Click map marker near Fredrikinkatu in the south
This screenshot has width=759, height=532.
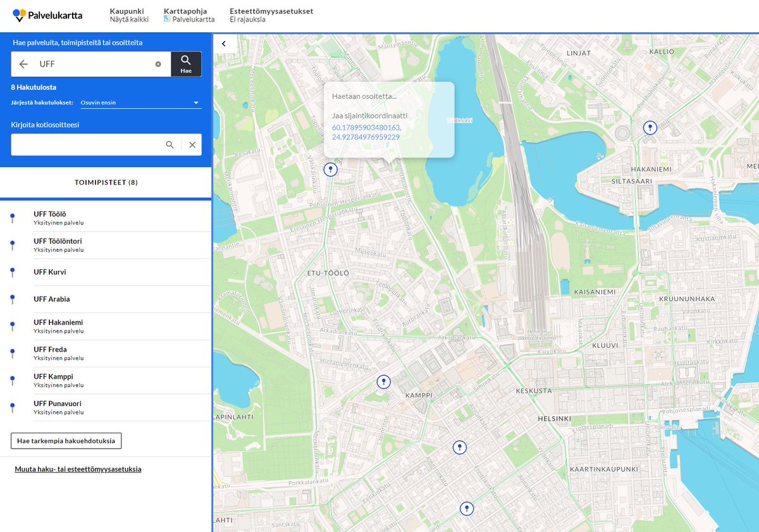pos(460,447)
